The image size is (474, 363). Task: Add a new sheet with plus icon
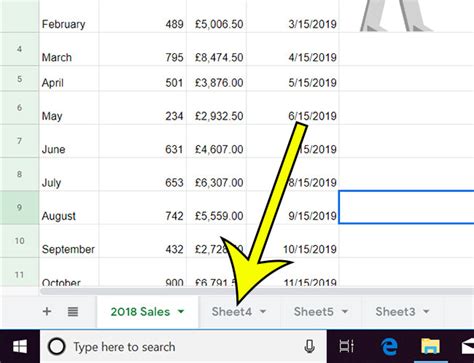(x=47, y=312)
